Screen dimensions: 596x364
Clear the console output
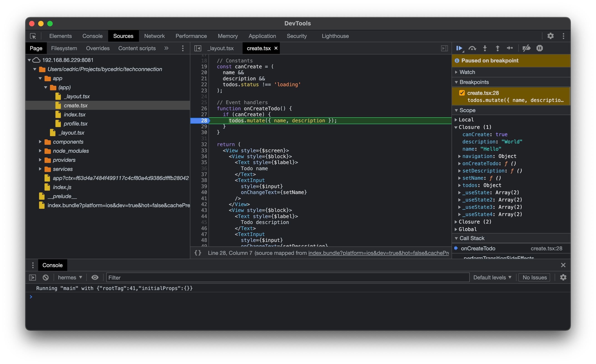tap(45, 278)
